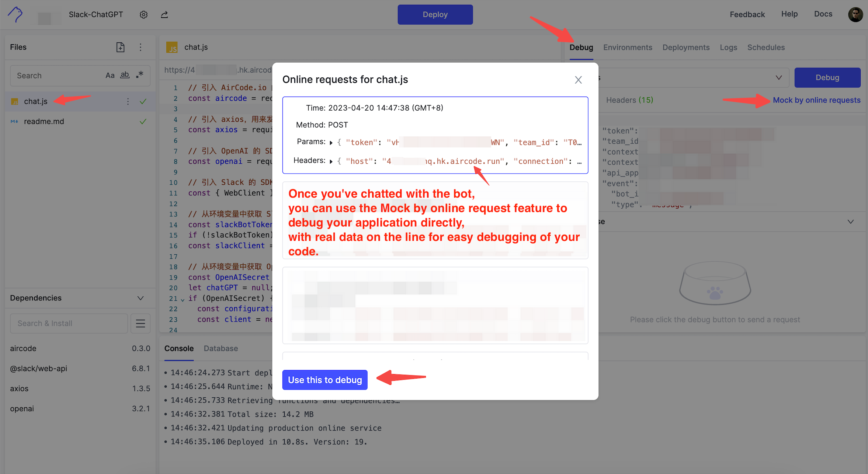This screenshot has width=868, height=474.
Task: Click chat.js deployed checkmark icon
Action: [143, 101]
